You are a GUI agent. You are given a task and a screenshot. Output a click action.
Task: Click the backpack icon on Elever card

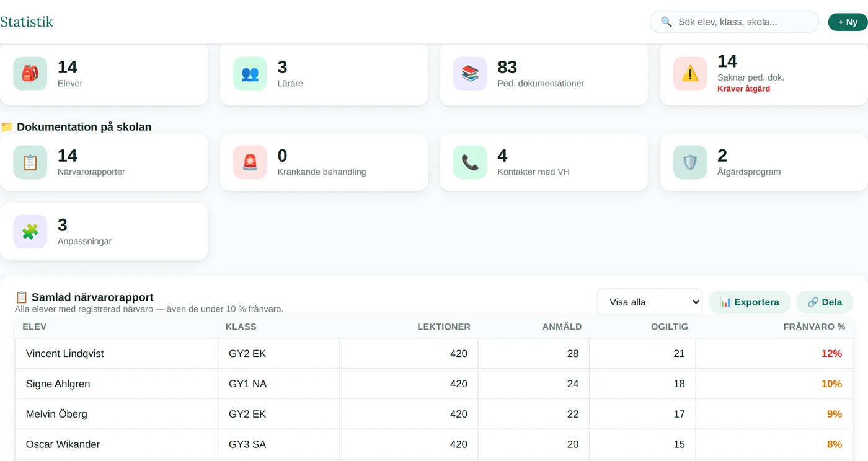tap(30, 74)
